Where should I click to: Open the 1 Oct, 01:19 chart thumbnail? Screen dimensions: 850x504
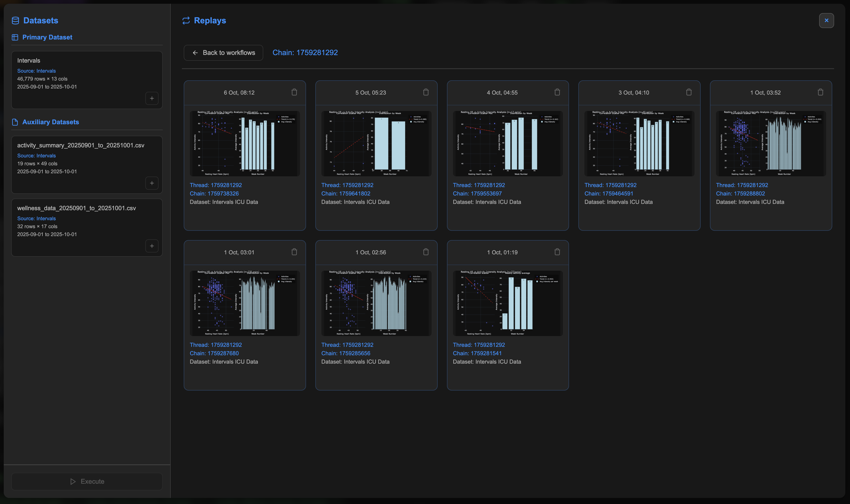point(508,303)
